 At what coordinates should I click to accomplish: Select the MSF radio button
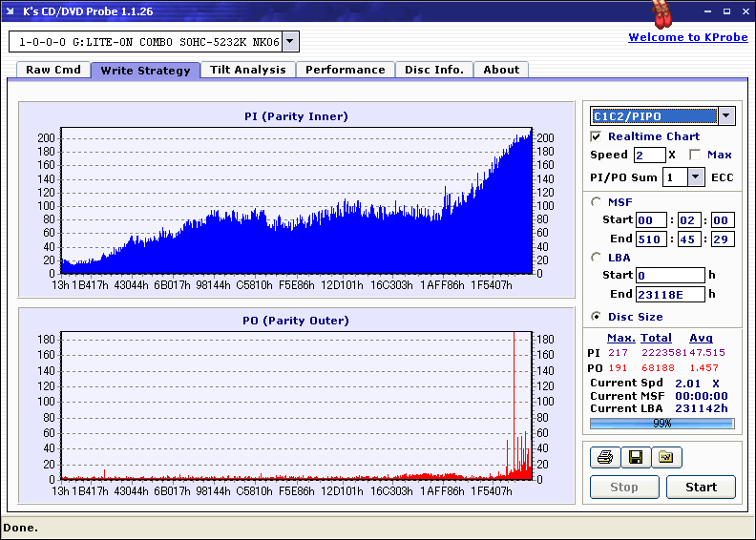(x=597, y=201)
